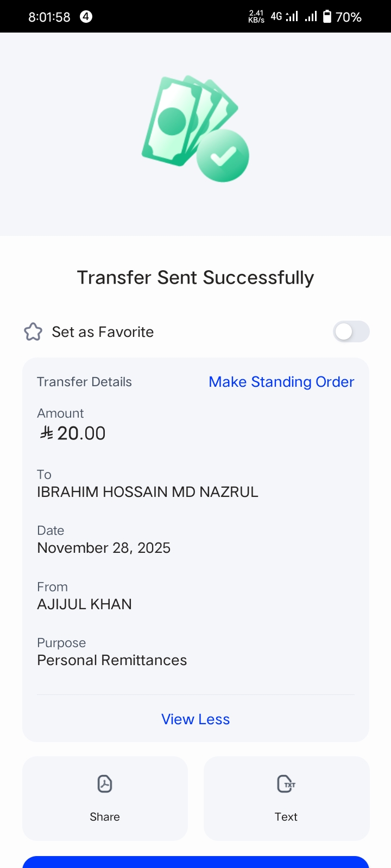The height and width of the screenshot is (868, 391).
Task: Tap the notification count badge
Action: click(86, 17)
